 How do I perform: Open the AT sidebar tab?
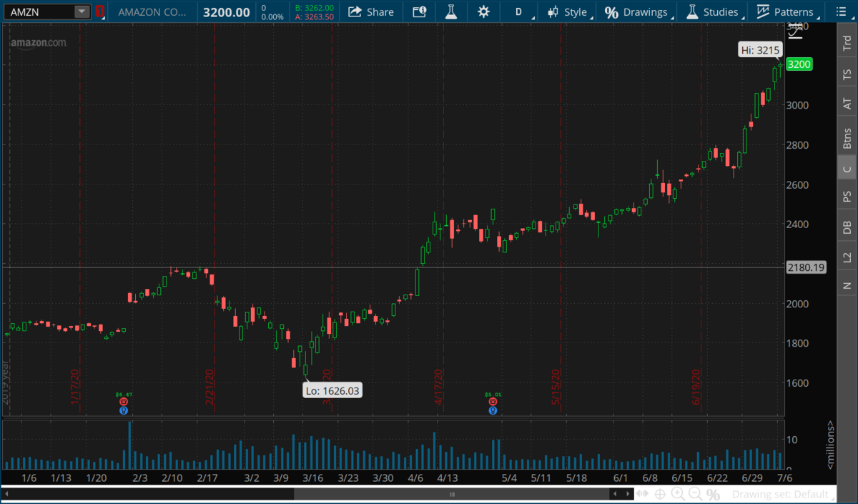tap(847, 104)
